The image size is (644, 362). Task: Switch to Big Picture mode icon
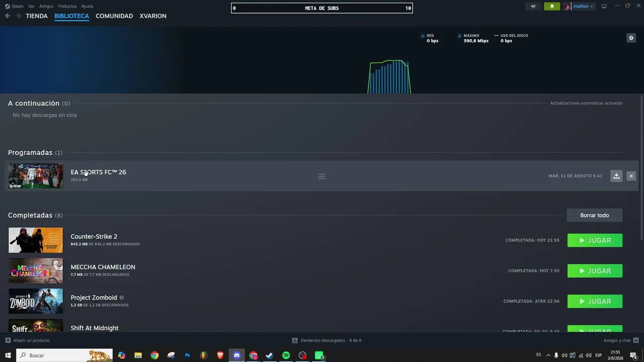click(x=604, y=7)
